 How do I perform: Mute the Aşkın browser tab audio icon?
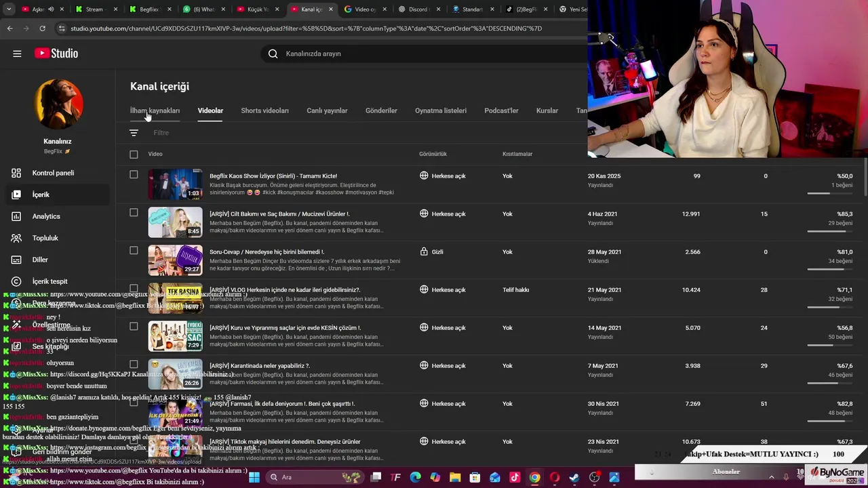pos(52,9)
